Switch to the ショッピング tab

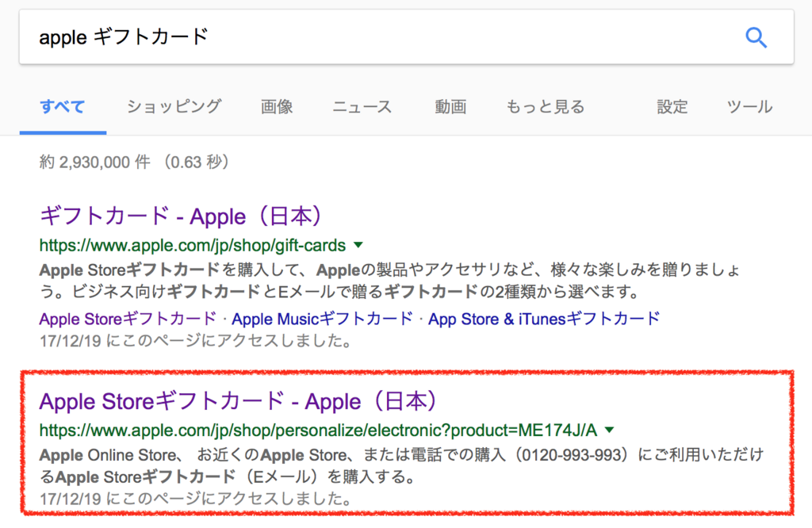[x=174, y=107]
